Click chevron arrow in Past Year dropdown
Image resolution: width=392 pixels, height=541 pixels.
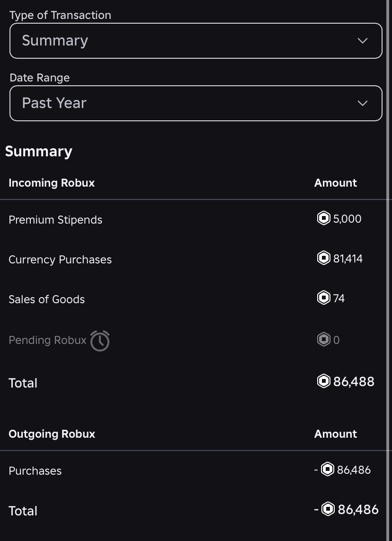tap(363, 103)
